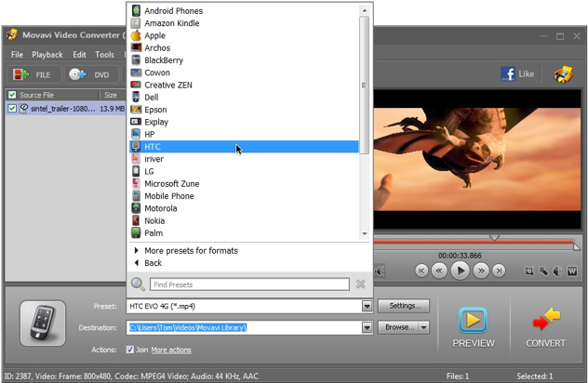Choose the highlighted HTC entry
The height and width of the screenshot is (383, 588).
(244, 147)
